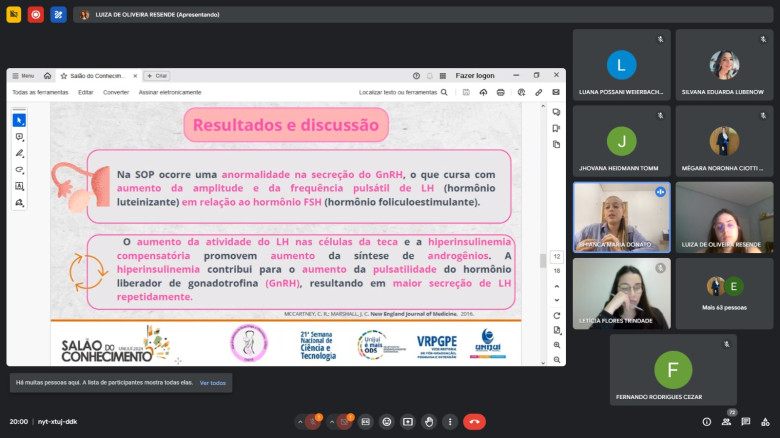Select the arrow selection tool in PDF sidebar
The height and width of the screenshot is (438, 780).
tap(19, 120)
